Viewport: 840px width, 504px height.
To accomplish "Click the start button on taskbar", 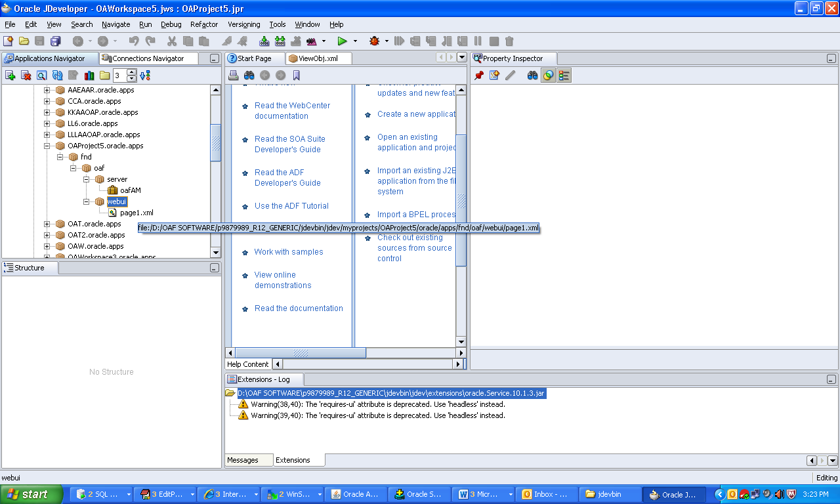I will [31, 494].
